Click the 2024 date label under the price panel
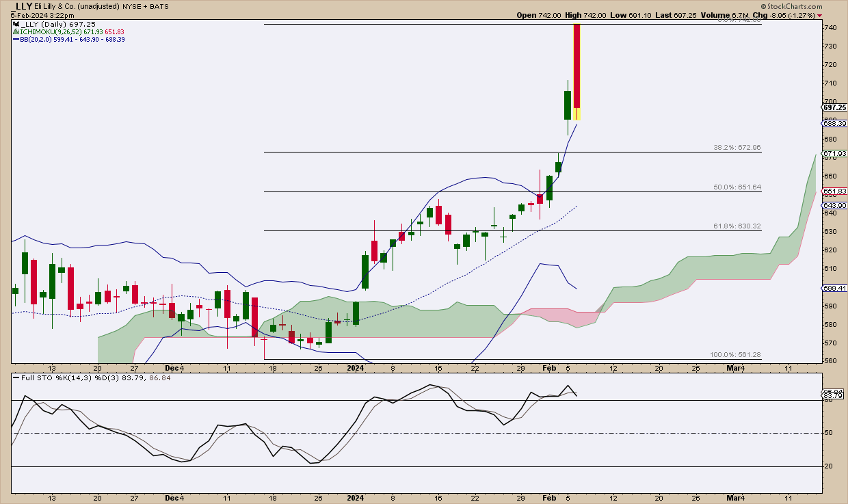848x504 pixels. 355,368
